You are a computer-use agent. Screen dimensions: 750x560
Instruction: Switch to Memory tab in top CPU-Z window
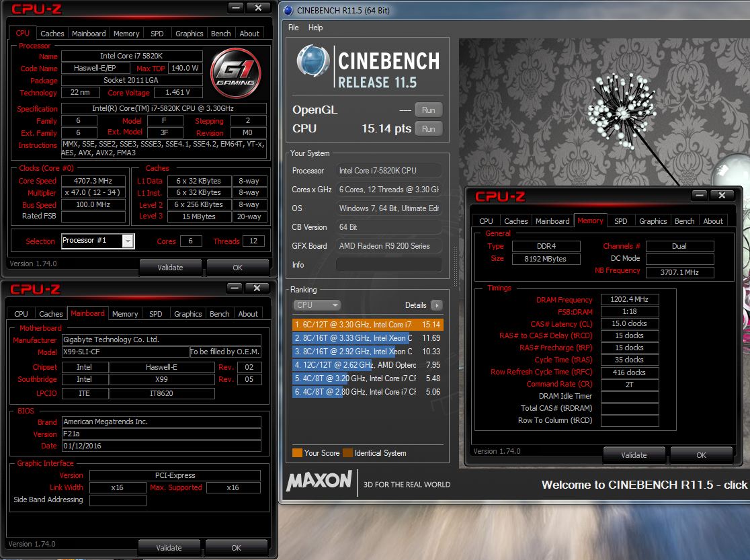[x=126, y=34]
